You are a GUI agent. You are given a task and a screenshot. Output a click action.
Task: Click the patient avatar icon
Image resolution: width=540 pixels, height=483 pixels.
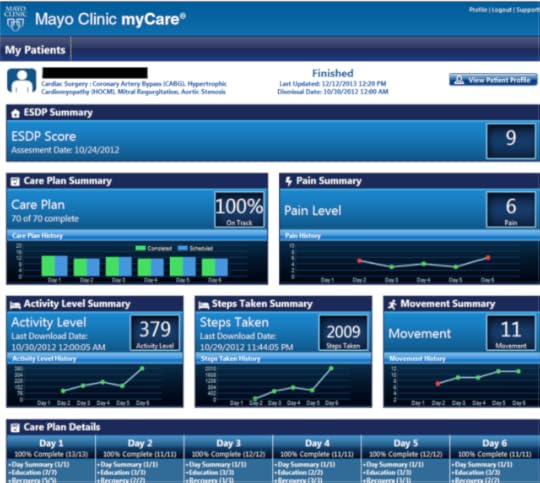[22, 81]
